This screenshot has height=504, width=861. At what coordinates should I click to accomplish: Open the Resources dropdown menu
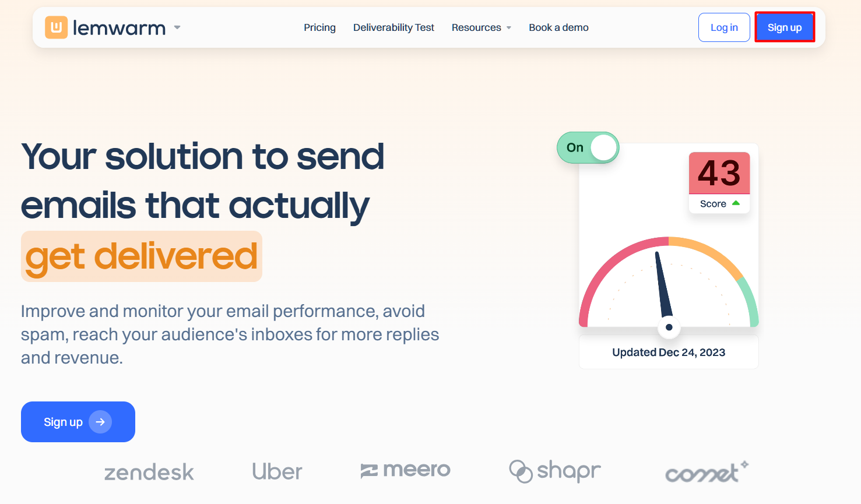pyautogui.click(x=482, y=27)
